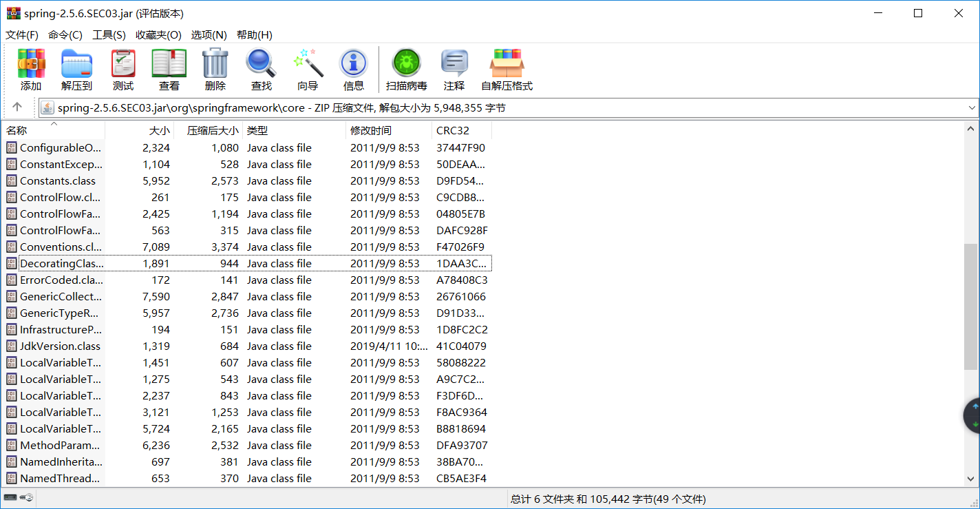
Task: Show archive Info (信息) icon
Action: click(x=354, y=64)
